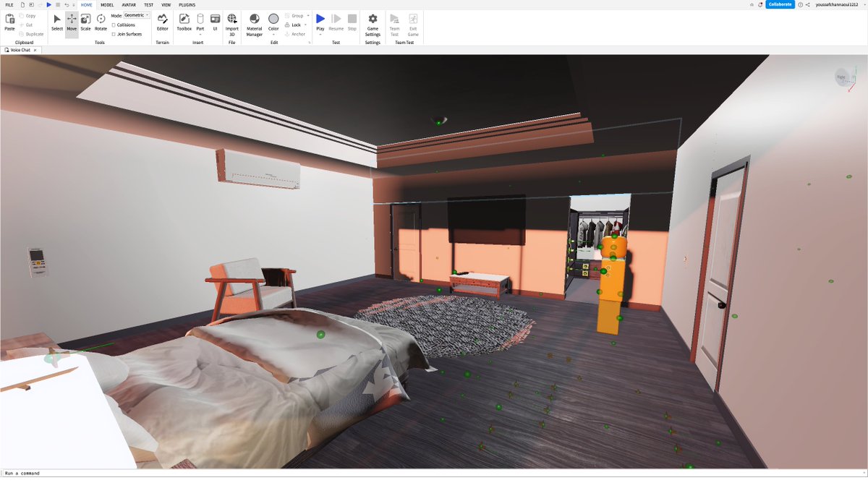The height and width of the screenshot is (488, 868).
Task: Expand the Lock dropdown arrow
Action: (306, 25)
